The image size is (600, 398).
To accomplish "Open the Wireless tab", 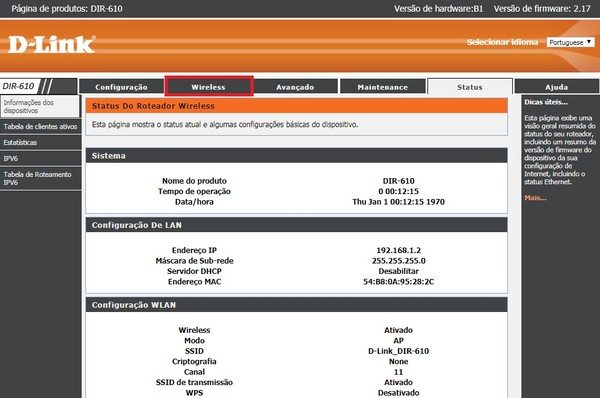I will point(209,87).
